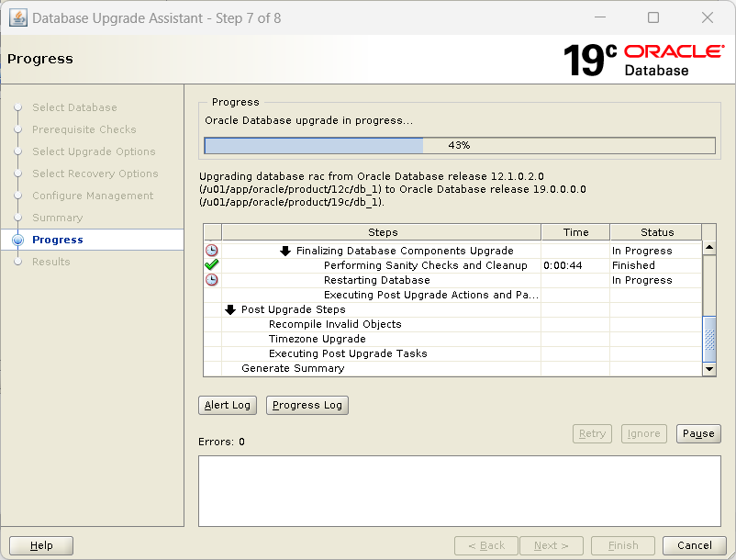Select the Prerequisite Checks wizard step

pyautogui.click(x=84, y=129)
